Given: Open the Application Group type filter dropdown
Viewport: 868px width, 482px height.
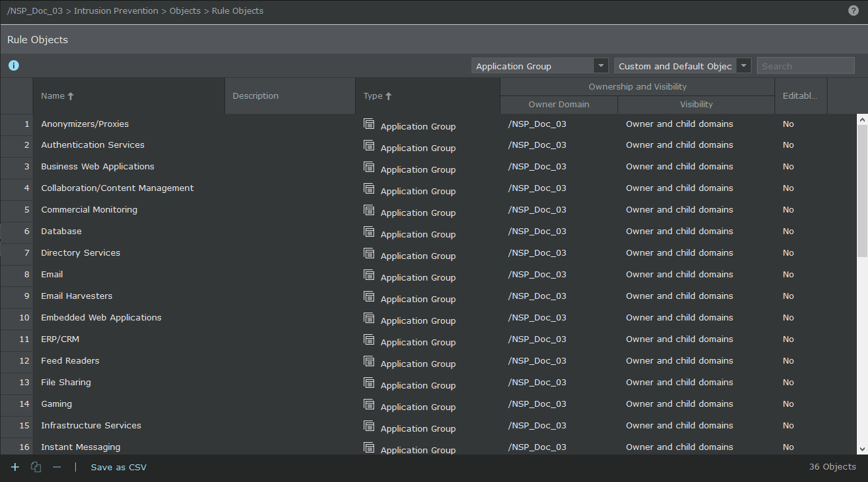Looking at the screenshot, I should coord(540,66).
